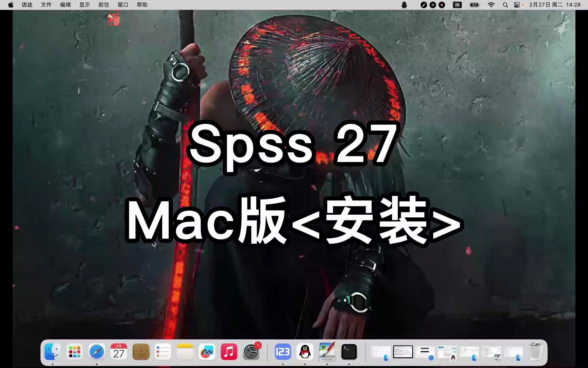Open the 访达 menu
Viewport: 588px width, 368px height.
coord(27,5)
